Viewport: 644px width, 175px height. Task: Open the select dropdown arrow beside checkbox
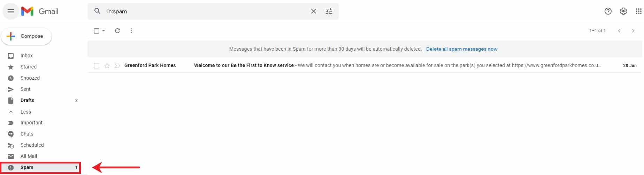[x=103, y=31]
